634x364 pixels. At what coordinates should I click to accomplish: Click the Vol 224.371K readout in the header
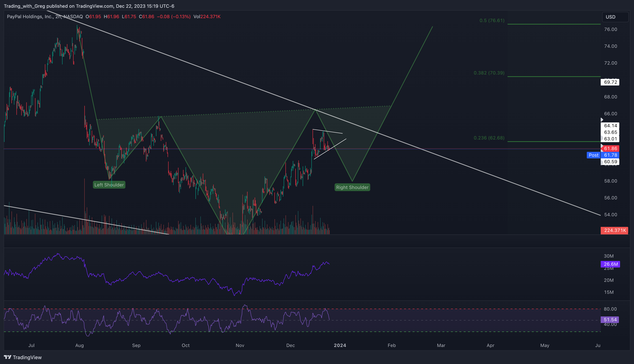[207, 16]
